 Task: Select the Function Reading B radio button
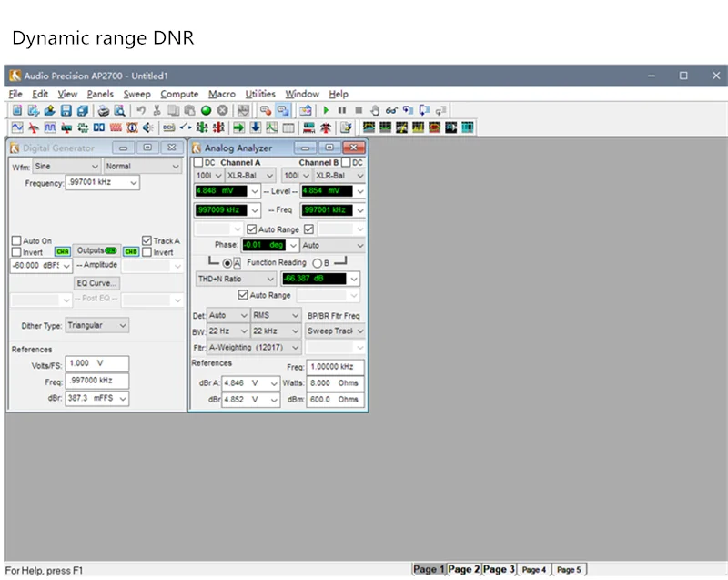point(317,263)
